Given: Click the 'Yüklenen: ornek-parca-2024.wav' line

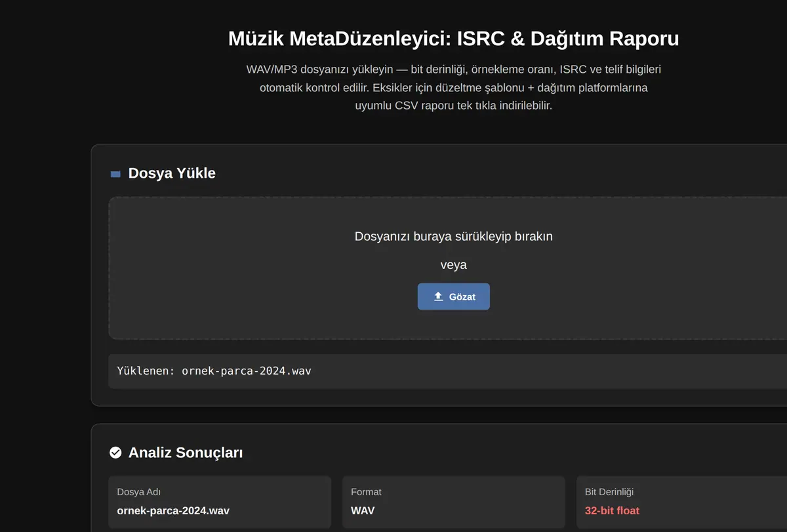Looking at the screenshot, I should coord(214,371).
